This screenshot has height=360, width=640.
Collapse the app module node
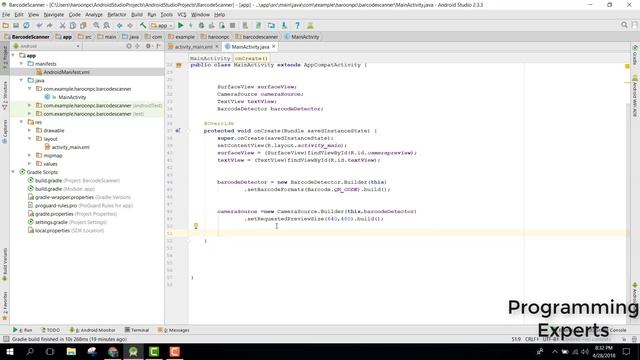click(13, 55)
